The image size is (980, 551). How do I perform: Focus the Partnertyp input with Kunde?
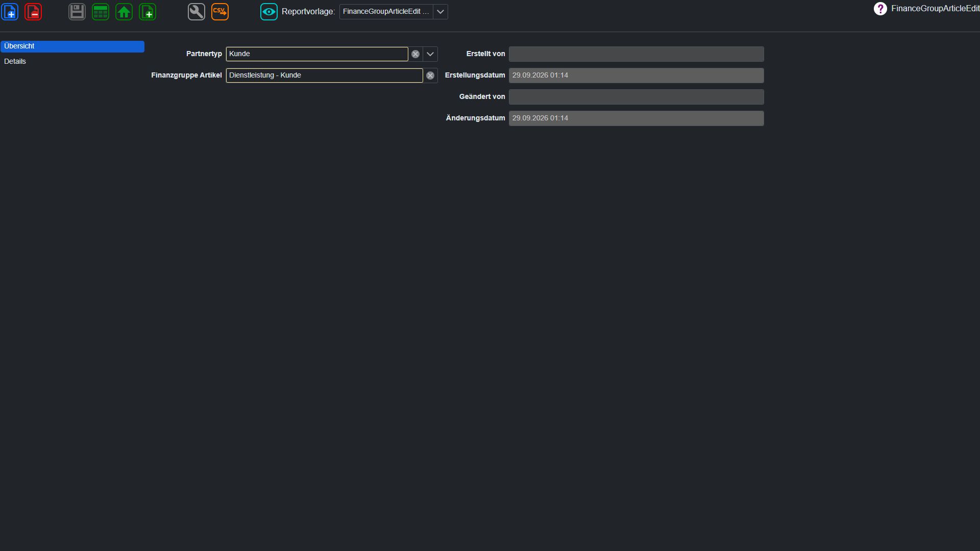(x=317, y=54)
